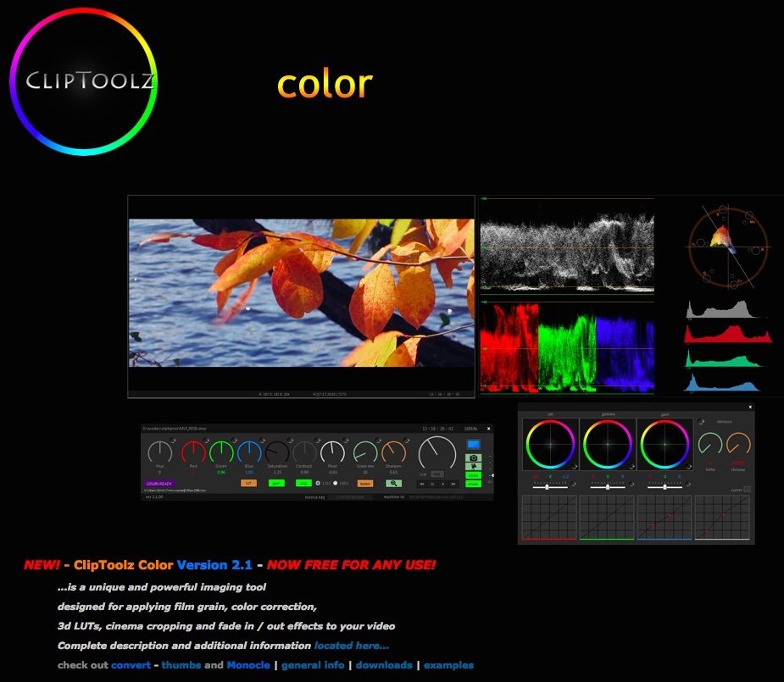784x682 pixels.
Task: Click the fast forward playback button
Action: 453,484
